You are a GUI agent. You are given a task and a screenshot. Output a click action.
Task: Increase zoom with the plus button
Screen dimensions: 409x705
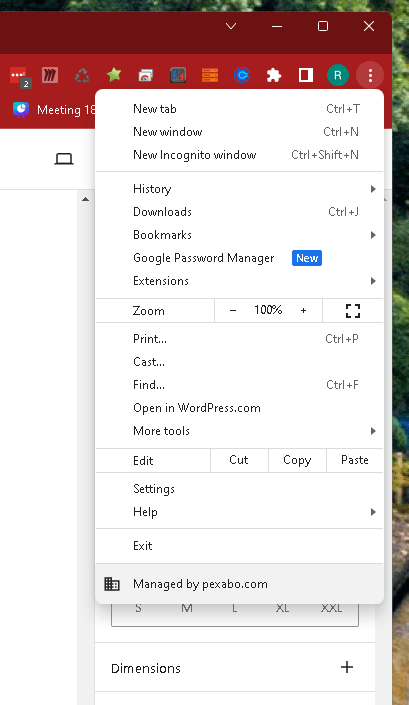point(303,311)
